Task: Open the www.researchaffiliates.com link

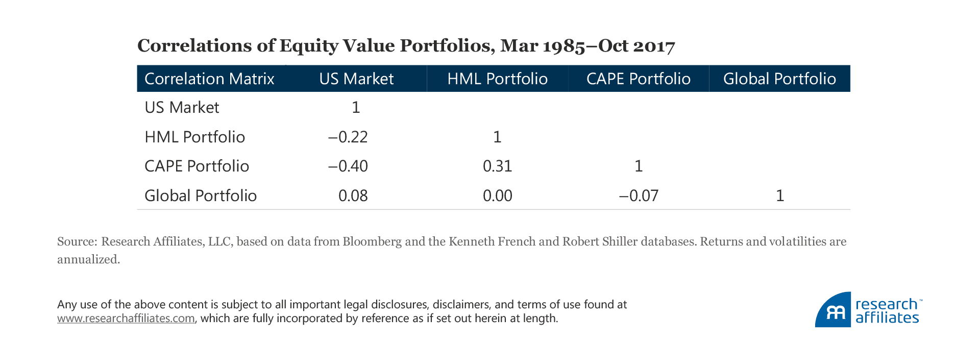Action: click(x=126, y=319)
